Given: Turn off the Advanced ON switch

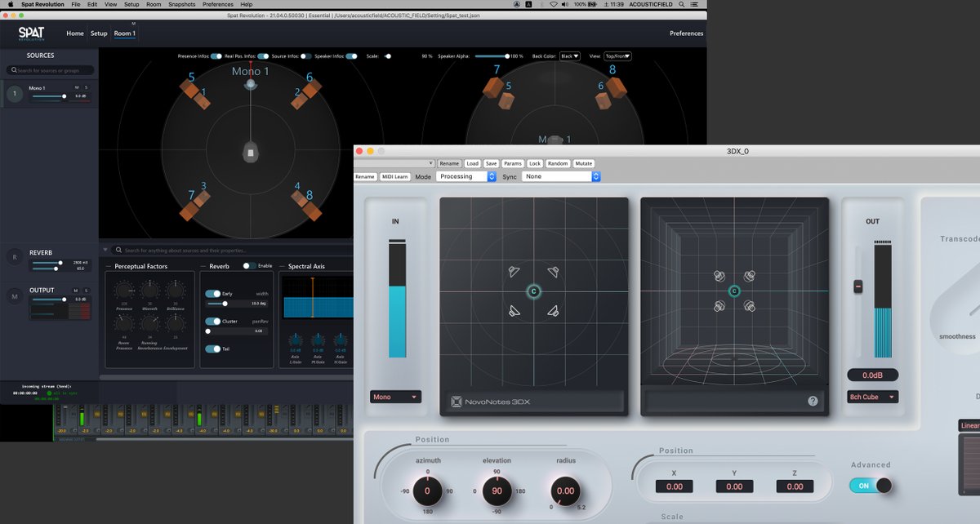Looking at the screenshot, I should [870, 486].
